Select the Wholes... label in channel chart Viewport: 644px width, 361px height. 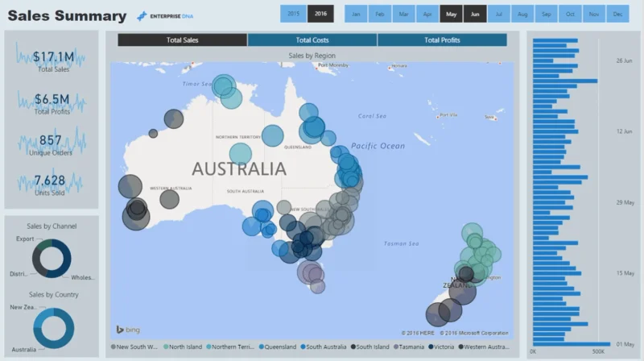coord(83,277)
